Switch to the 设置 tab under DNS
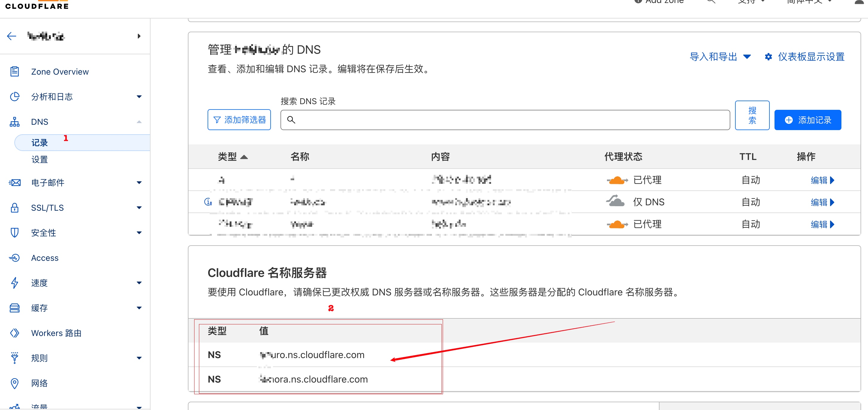868x410 pixels. pyautogui.click(x=39, y=159)
